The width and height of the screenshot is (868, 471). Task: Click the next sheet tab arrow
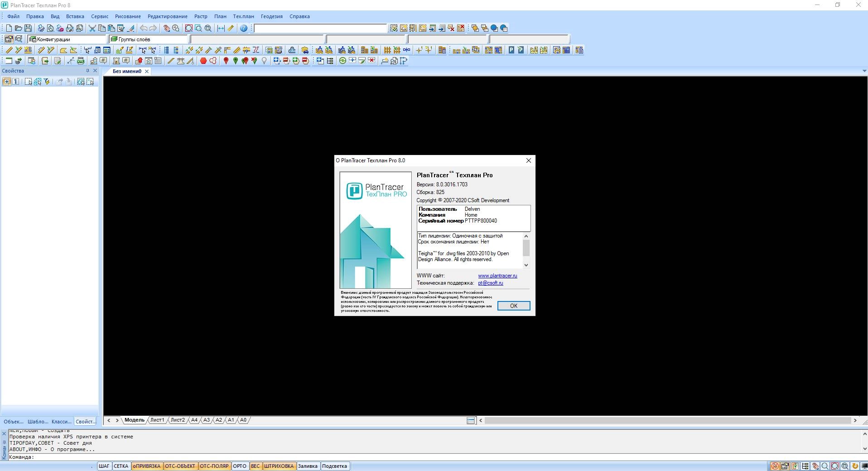click(x=117, y=420)
